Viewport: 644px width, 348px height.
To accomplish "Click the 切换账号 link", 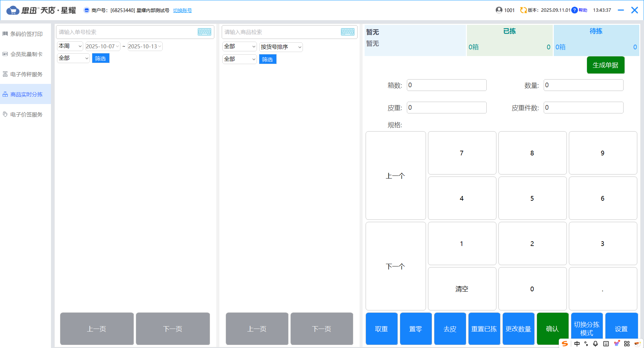I will click(x=182, y=10).
